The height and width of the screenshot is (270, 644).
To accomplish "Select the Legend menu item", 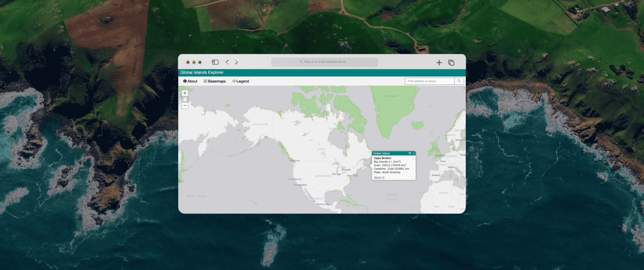I will tap(240, 81).
